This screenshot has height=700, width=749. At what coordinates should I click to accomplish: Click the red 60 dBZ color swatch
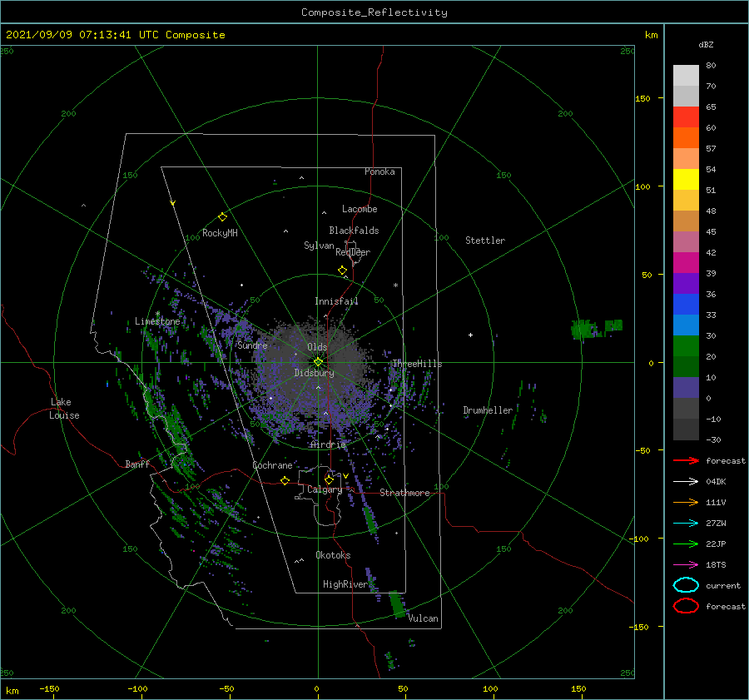pos(686,117)
